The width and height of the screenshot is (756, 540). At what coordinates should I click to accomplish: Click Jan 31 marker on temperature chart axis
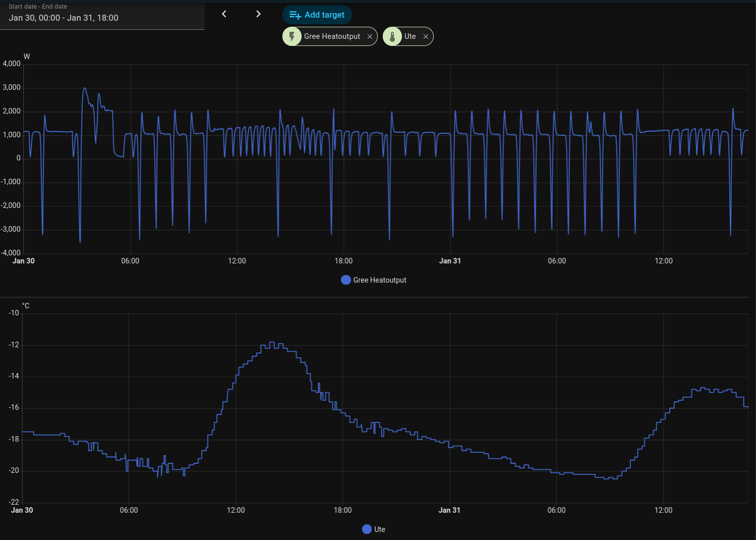(x=449, y=510)
